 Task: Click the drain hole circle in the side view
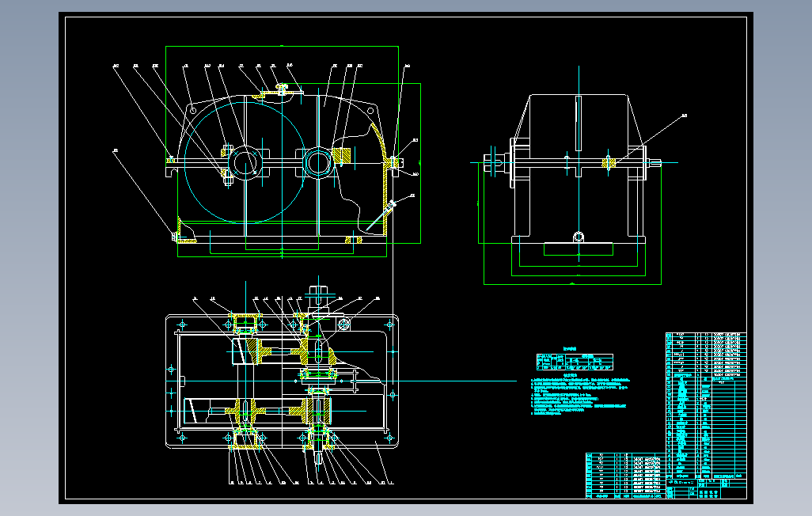579,237
